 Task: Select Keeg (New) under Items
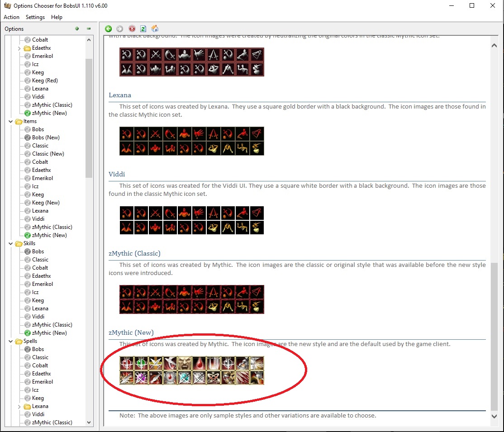(x=46, y=203)
